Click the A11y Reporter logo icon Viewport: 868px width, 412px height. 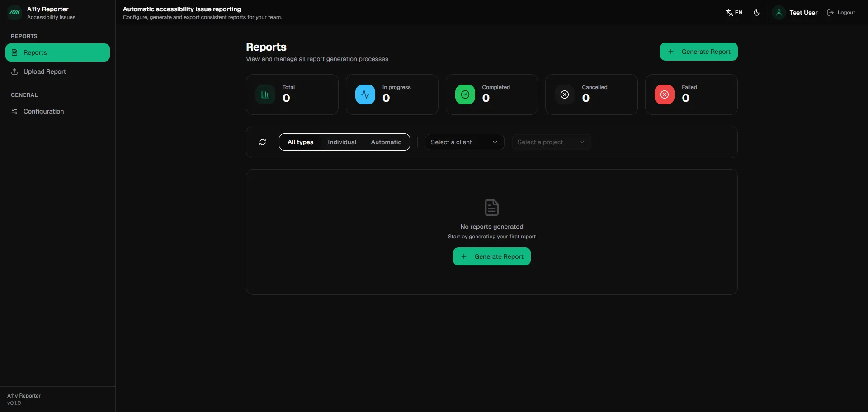point(14,13)
